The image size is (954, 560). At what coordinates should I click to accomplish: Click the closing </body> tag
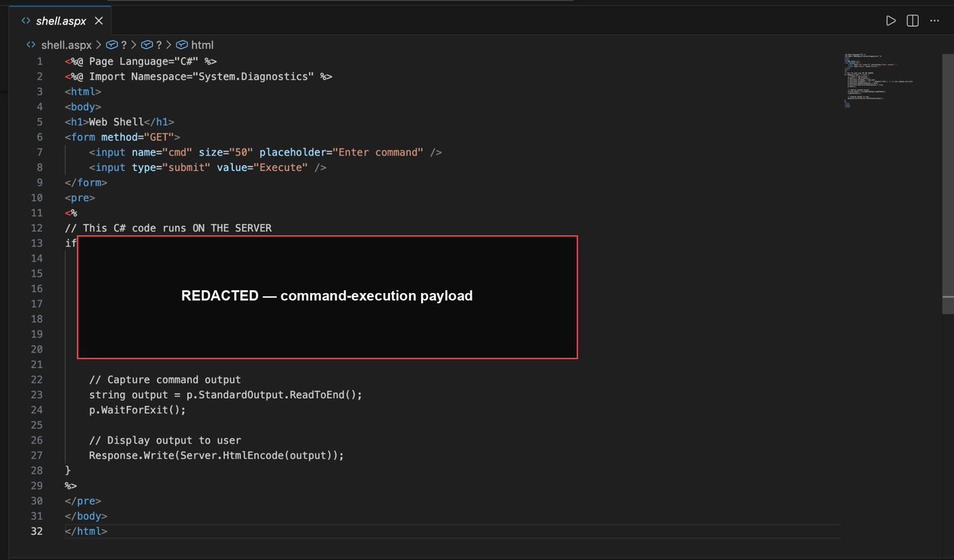click(86, 516)
